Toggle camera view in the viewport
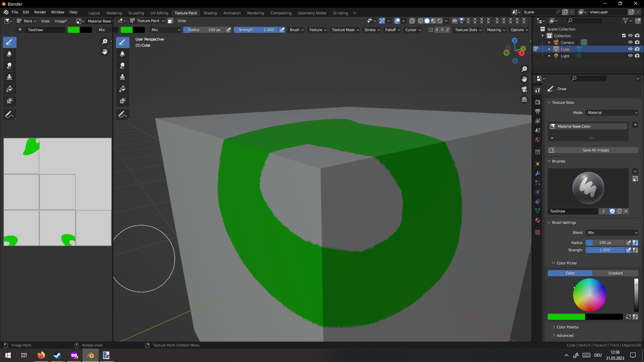 (x=524, y=89)
